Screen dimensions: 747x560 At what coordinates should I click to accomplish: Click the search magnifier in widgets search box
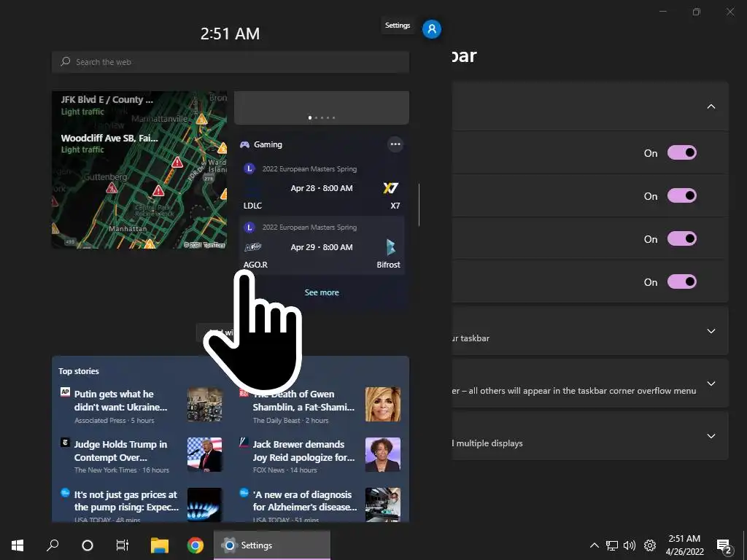pyautogui.click(x=65, y=62)
